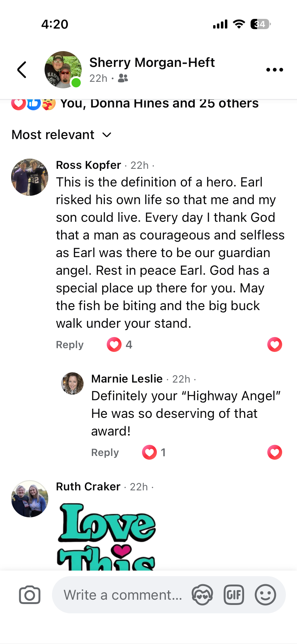Open Ruth Craker's profile name link

(88, 487)
